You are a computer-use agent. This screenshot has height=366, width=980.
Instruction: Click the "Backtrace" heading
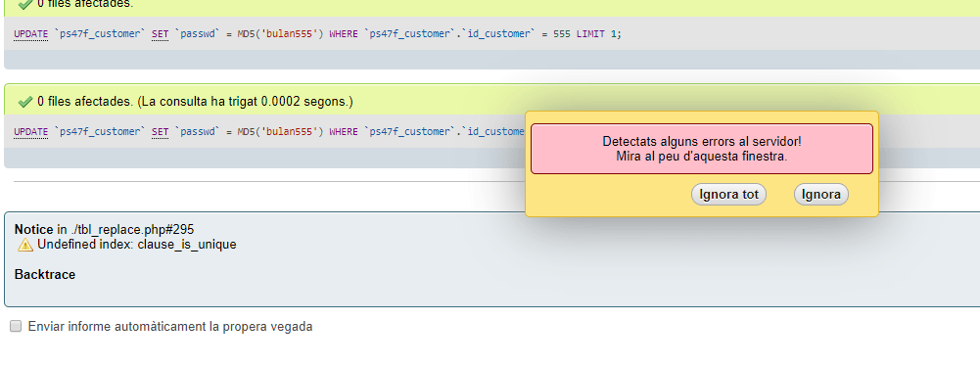coord(45,275)
